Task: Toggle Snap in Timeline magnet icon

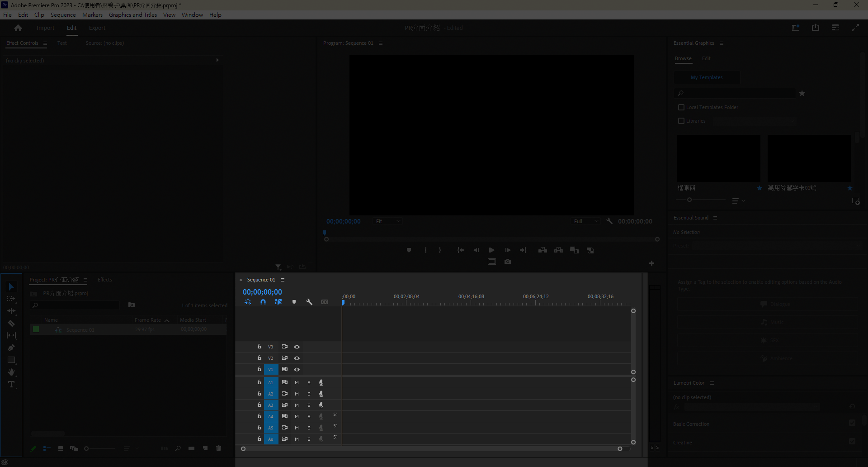Action: [x=263, y=302]
